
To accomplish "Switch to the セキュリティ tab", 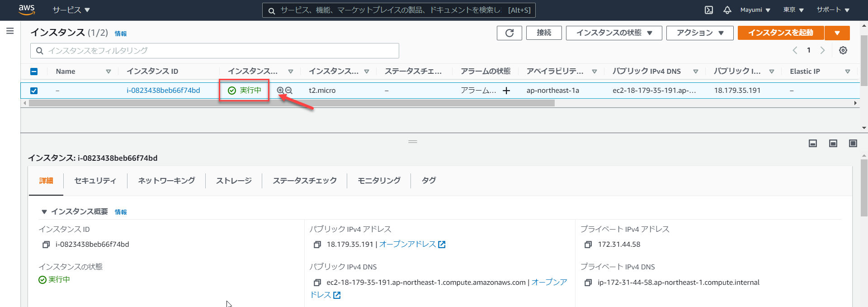I will point(95,181).
